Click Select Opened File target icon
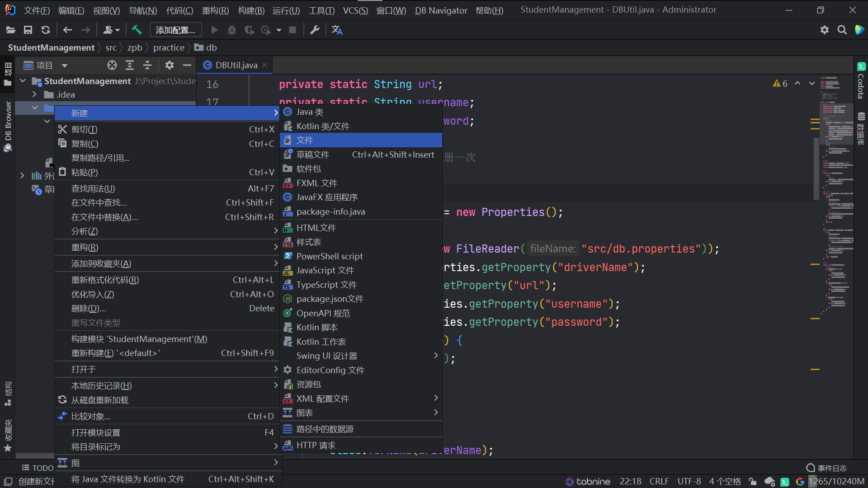Screen dimensions: 868x488 [x=112, y=66]
